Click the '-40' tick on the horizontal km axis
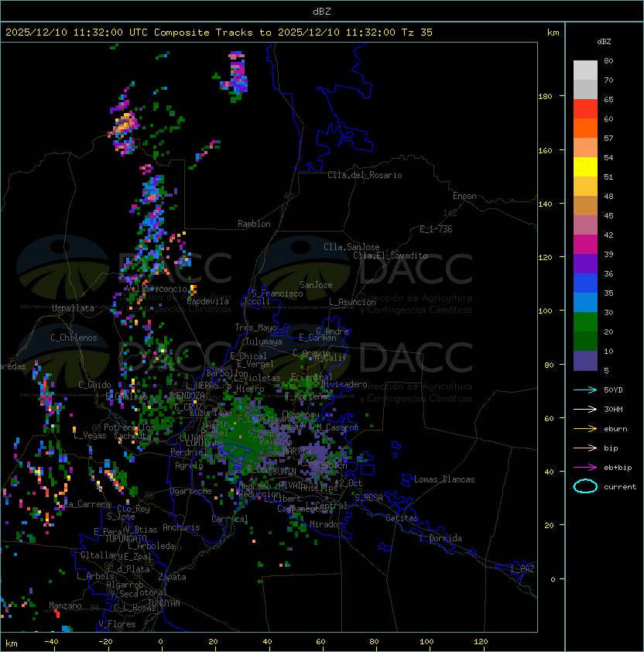The image size is (644, 652). pyautogui.click(x=51, y=642)
